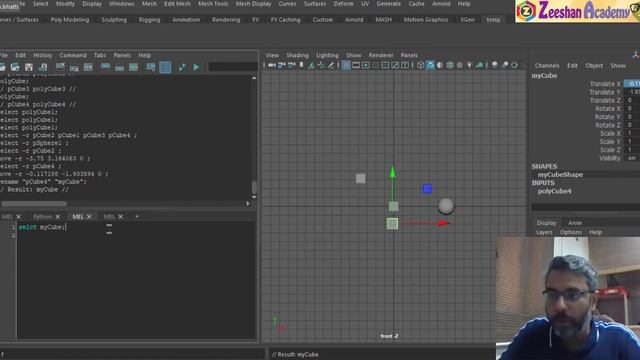This screenshot has height=360, width=640.
Task: Click the Select Camera icon in viewport toolbar
Action: coord(271,65)
